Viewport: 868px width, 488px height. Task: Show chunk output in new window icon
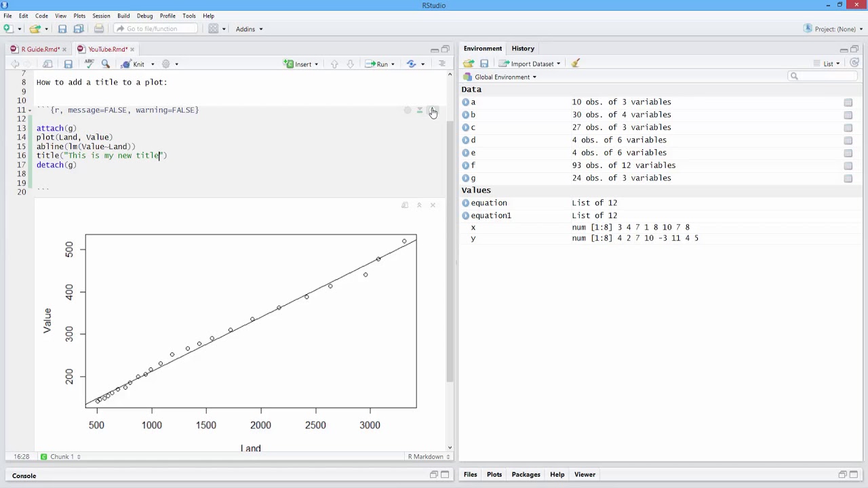click(405, 205)
